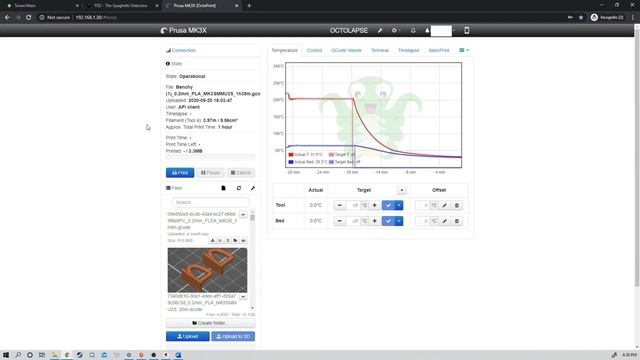Click the orange model preview thumbnail
Screen dimensions: 640x360
[207, 270]
